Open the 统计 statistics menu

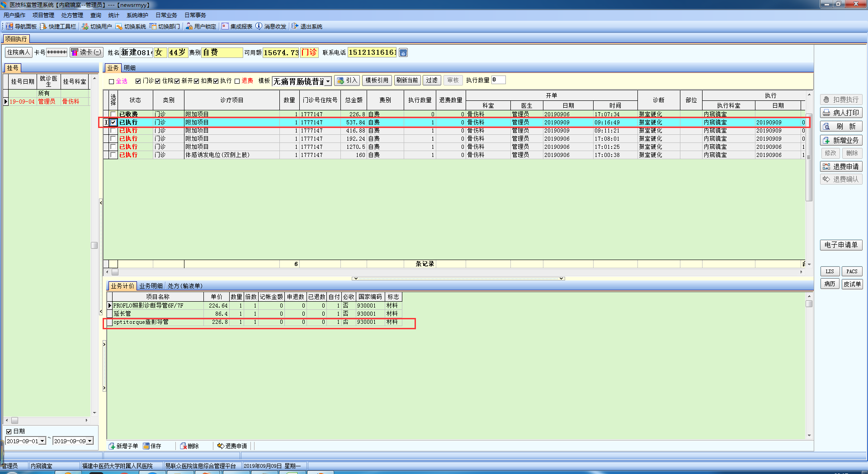coord(114,15)
